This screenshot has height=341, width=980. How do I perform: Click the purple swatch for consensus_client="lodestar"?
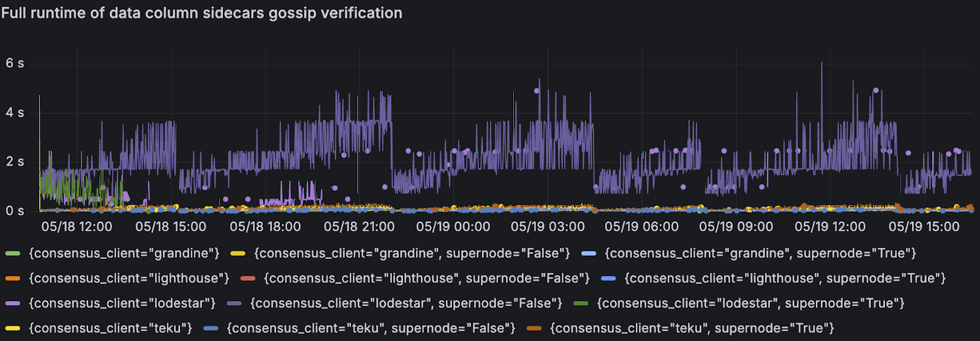coord(13,303)
